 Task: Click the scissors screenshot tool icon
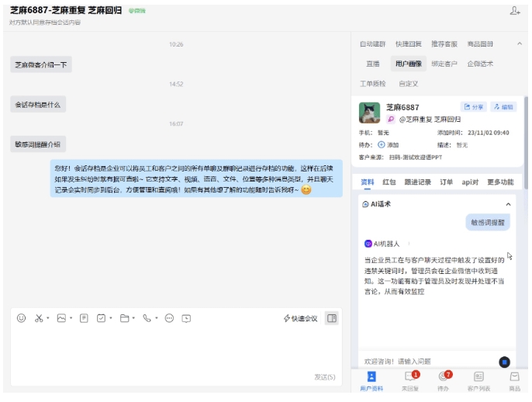click(x=38, y=318)
